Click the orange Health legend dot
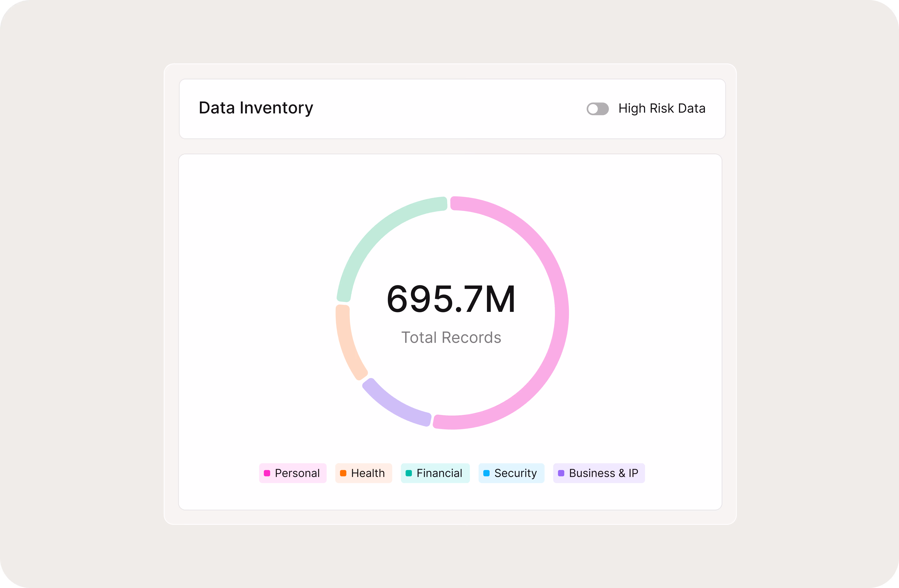 (x=343, y=473)
